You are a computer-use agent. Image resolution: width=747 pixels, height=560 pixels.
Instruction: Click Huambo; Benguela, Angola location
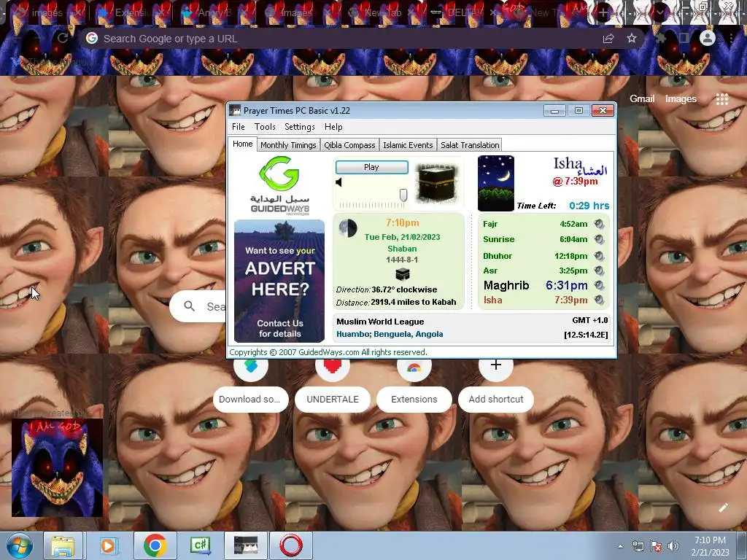tap(390, 334)
